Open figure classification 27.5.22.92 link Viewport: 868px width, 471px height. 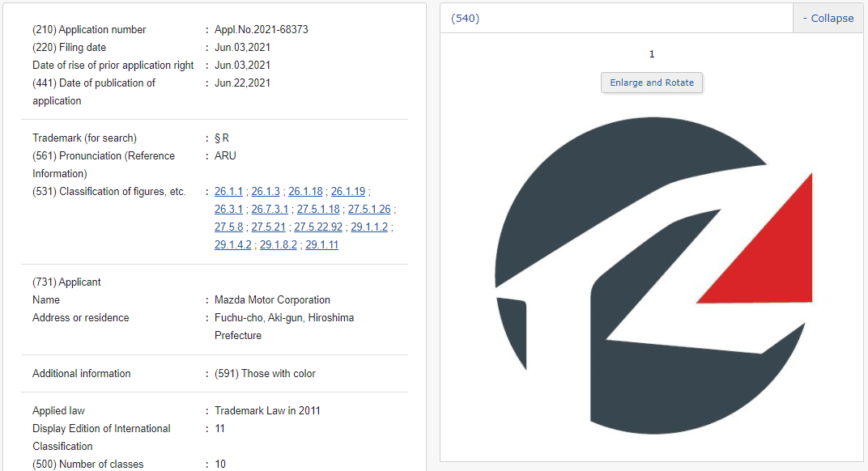318,227
